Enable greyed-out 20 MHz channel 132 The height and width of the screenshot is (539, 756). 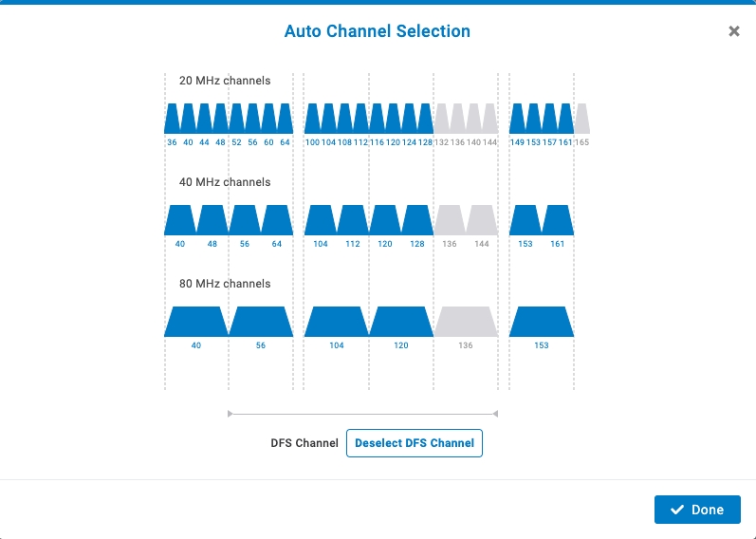[442, 119]
